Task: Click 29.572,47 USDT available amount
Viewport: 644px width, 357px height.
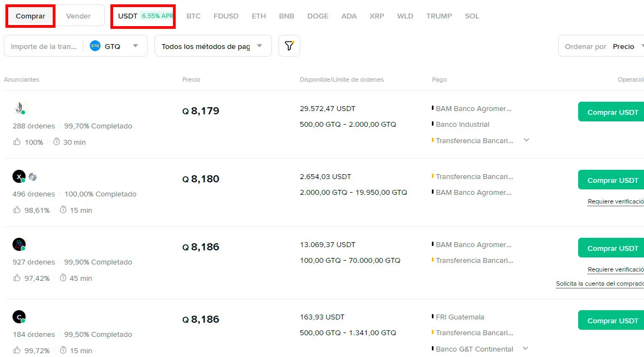Action: tap(327, 108)
